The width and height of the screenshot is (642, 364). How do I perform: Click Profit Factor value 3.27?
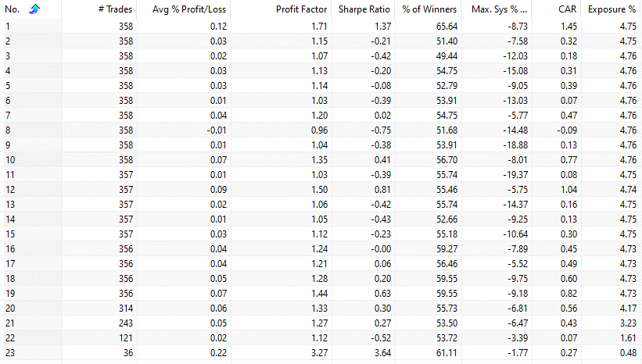click(319, 352)
